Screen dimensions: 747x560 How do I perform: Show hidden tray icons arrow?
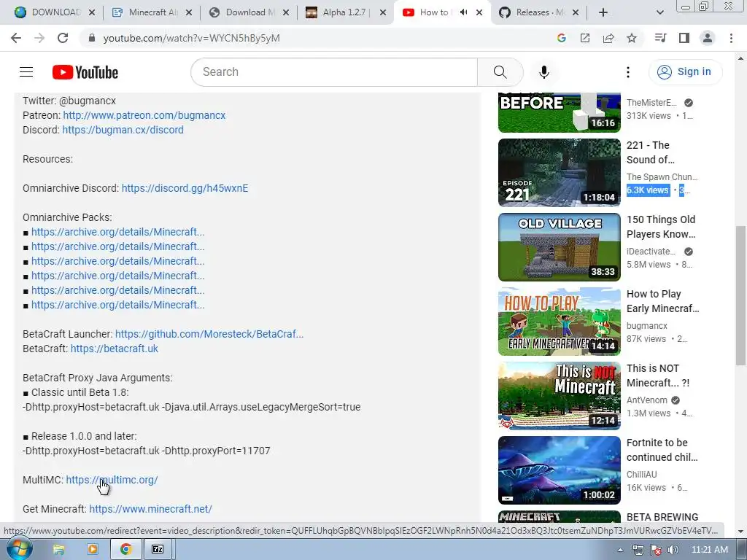(620, 550)
